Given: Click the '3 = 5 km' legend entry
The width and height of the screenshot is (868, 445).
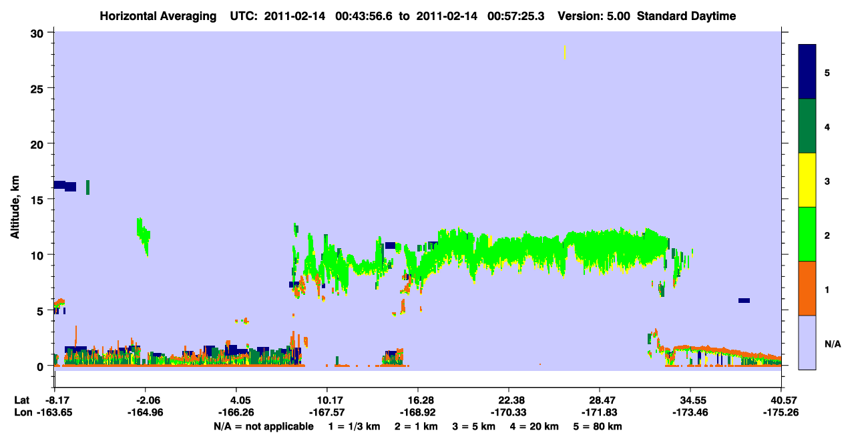Looking at the screenshot, I should tap(475, 426).
